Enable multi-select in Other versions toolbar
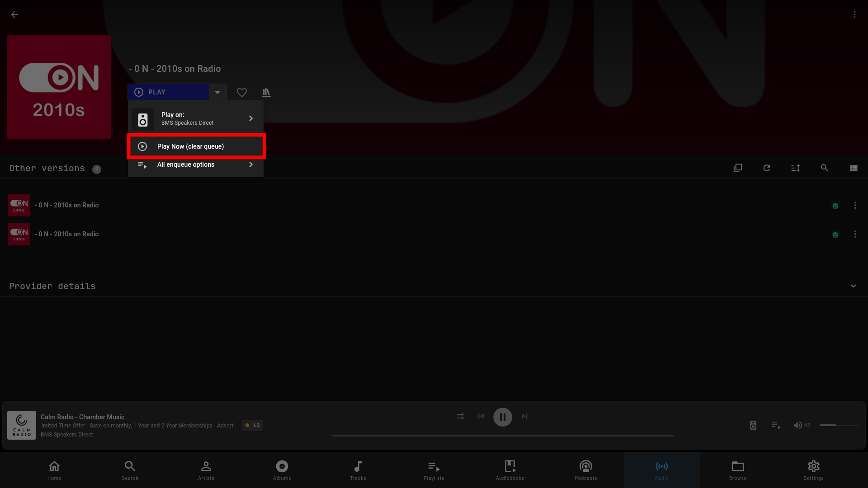 738,168
